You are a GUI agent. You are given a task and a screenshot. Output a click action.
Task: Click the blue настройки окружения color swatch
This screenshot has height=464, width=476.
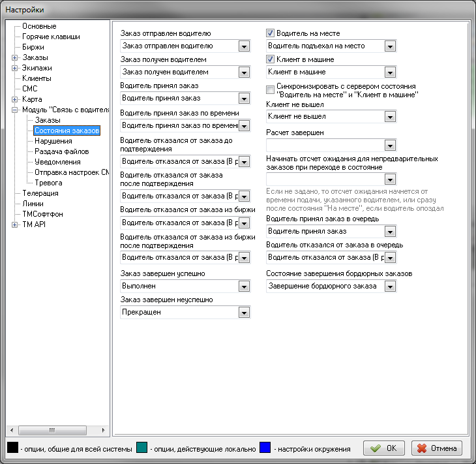click(x=265, y=448)
